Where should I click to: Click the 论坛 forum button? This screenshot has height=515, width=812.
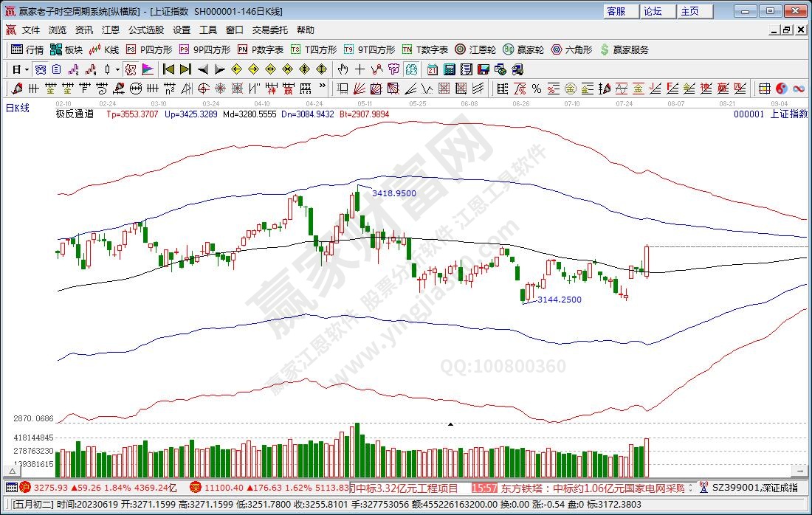click(x=653, y=11)
